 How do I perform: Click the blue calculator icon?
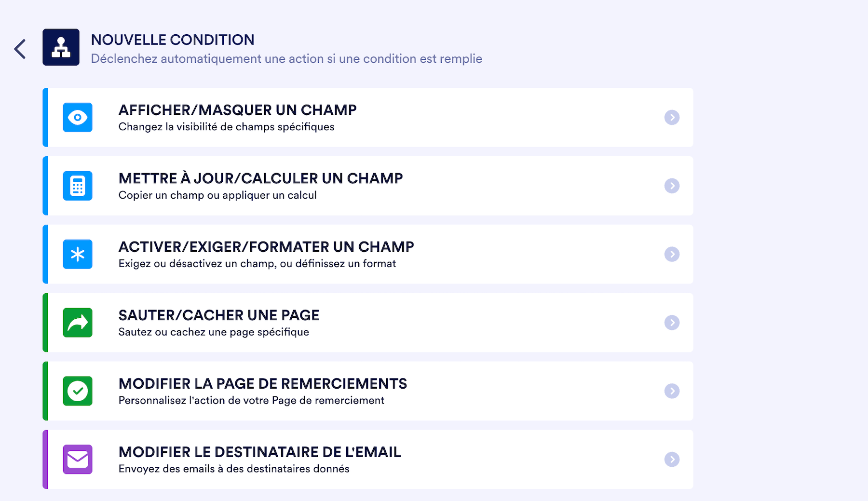78,186
